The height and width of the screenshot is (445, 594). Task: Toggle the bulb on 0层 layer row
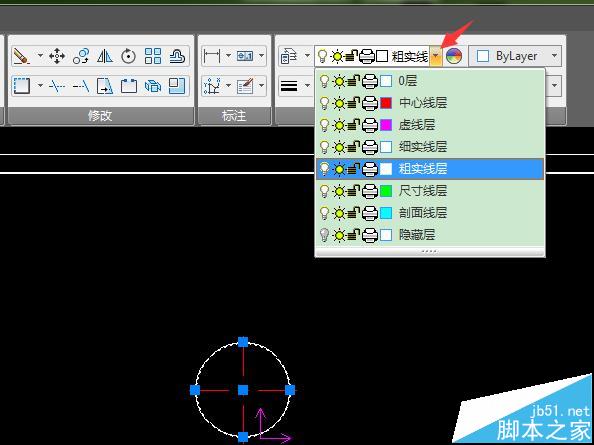324,81
